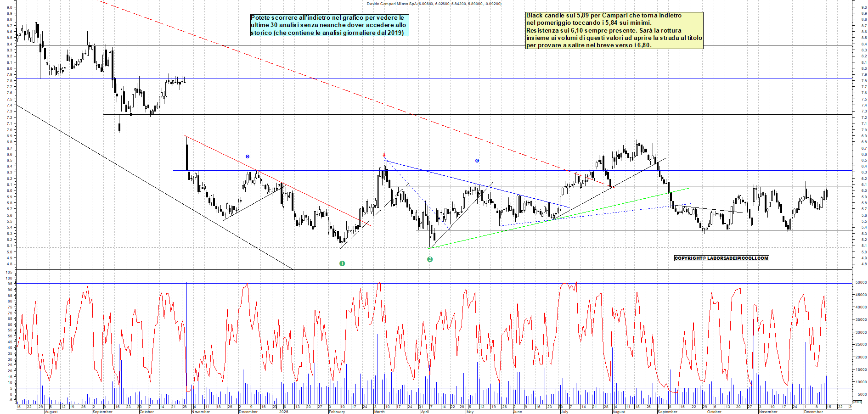868x414 pixels.
Task: Click the 2025 year label on time axis
Action: (283, 412)
